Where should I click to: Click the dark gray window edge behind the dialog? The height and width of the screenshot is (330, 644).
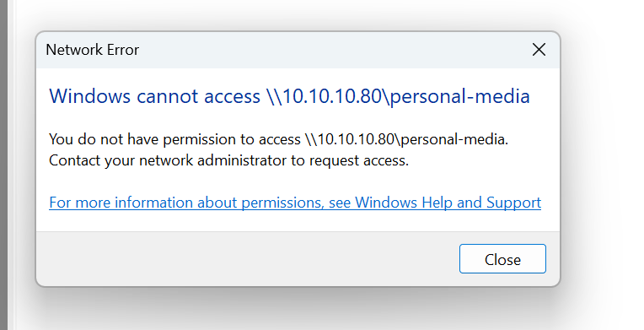tap(3, 165)
